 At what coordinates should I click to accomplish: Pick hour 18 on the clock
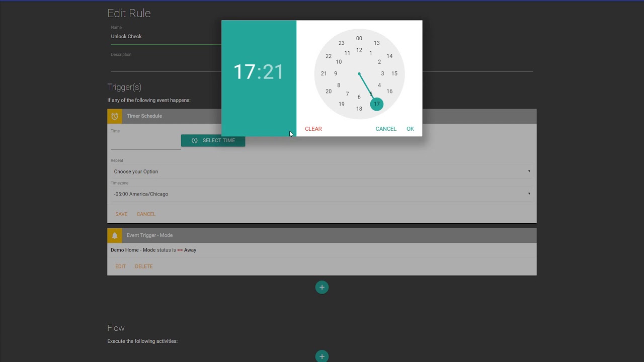click(359, 109)
